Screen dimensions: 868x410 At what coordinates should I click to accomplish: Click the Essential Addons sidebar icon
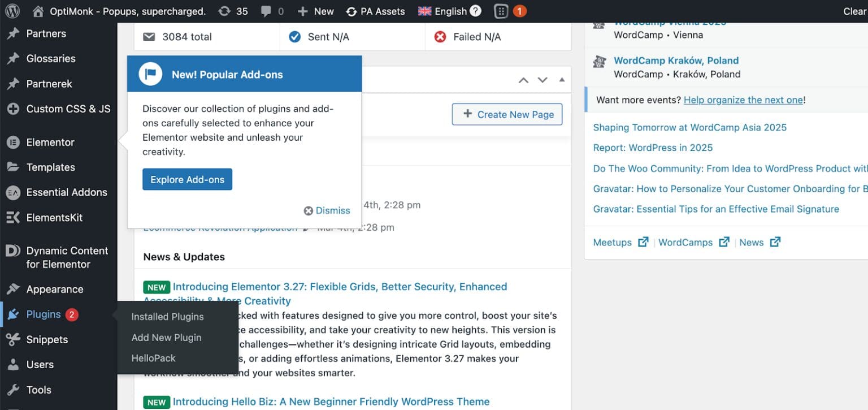click(13, 193)
